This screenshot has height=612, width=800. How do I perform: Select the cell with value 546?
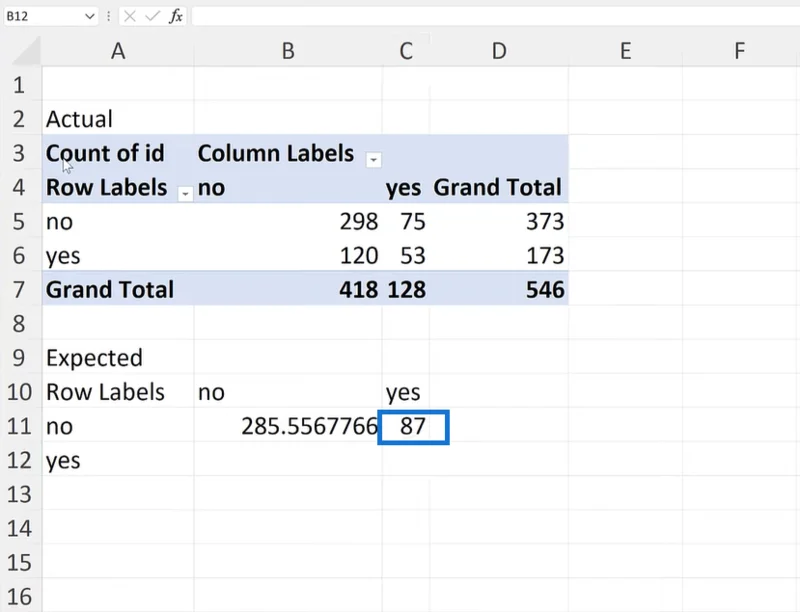499,289
